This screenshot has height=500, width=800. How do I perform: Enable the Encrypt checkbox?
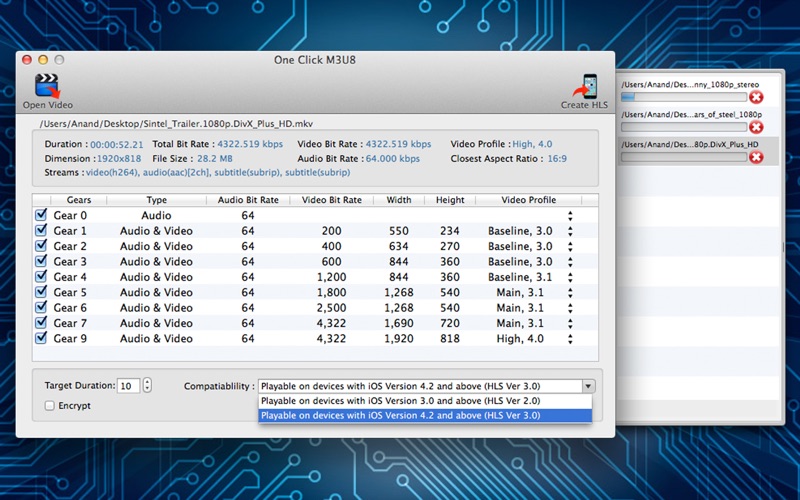(49, 406)
